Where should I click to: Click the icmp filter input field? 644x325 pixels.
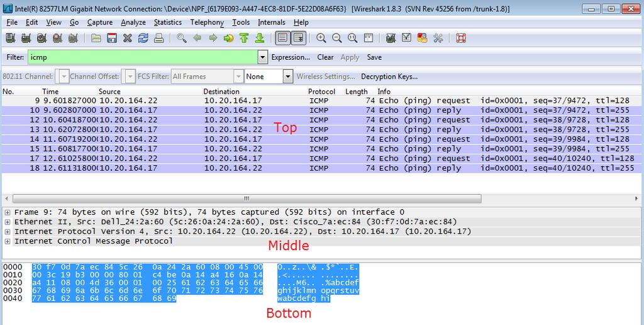coord(143,57)
